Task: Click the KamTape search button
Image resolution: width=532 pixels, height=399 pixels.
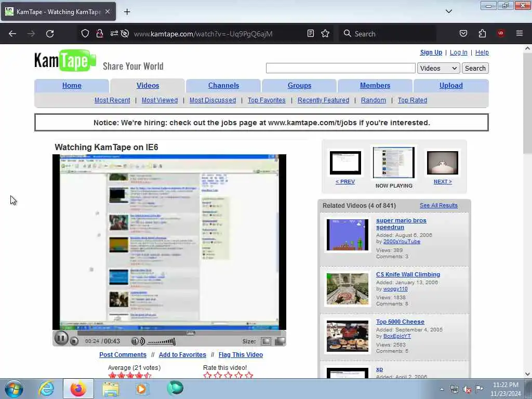Action: [475, 68]
